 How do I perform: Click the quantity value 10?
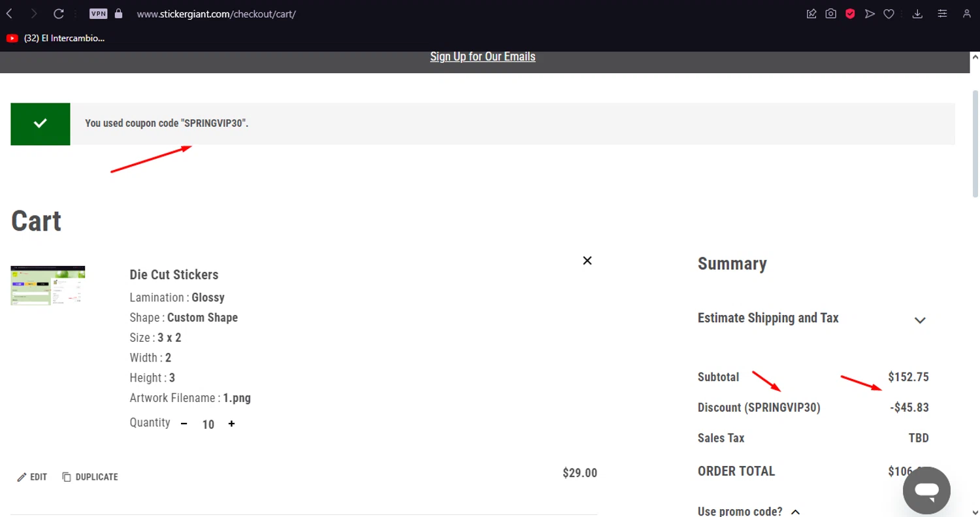[x=208, y=424]
